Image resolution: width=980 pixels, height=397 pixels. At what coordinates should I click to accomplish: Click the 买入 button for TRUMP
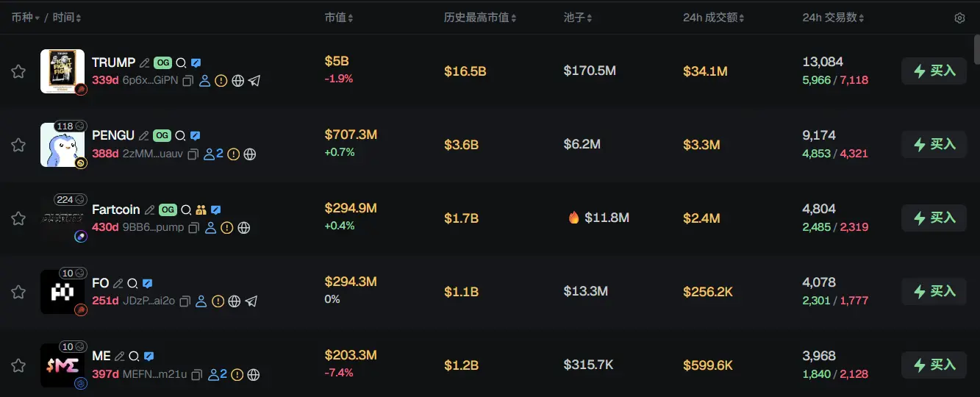[x=934, y=71]
